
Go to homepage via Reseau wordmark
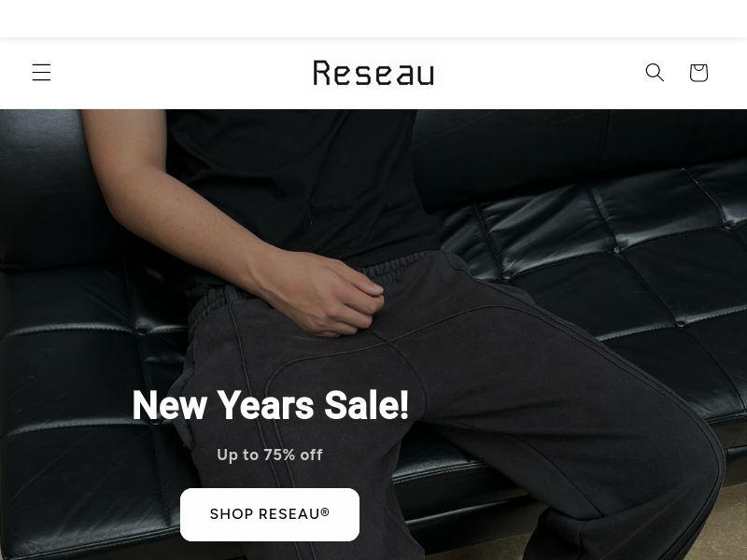tap(373, 73)
